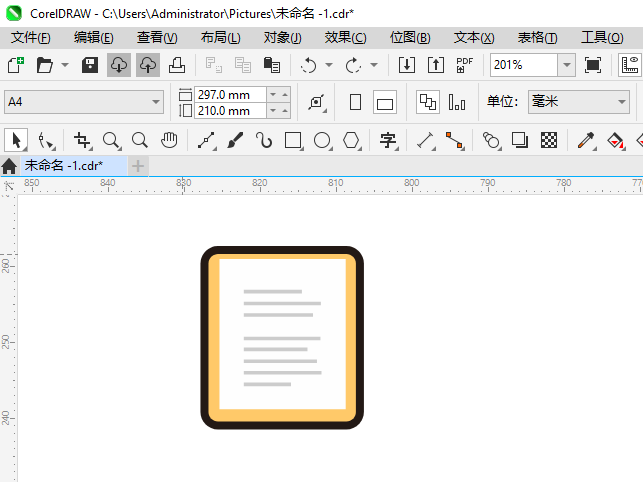
Task: Toggle all pages layout button
Action: coord(428,102)
